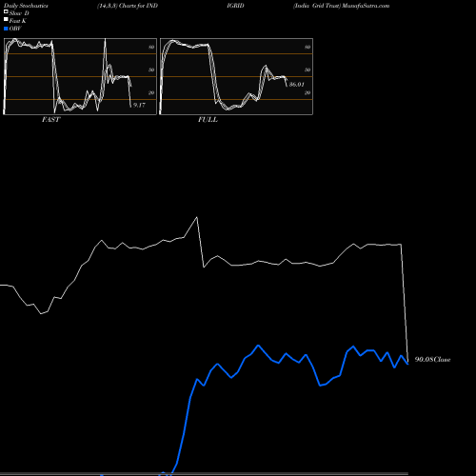Click the FAST chart label
The height and width of the screenshot is (476, 476).
click(x=50, y=120)
